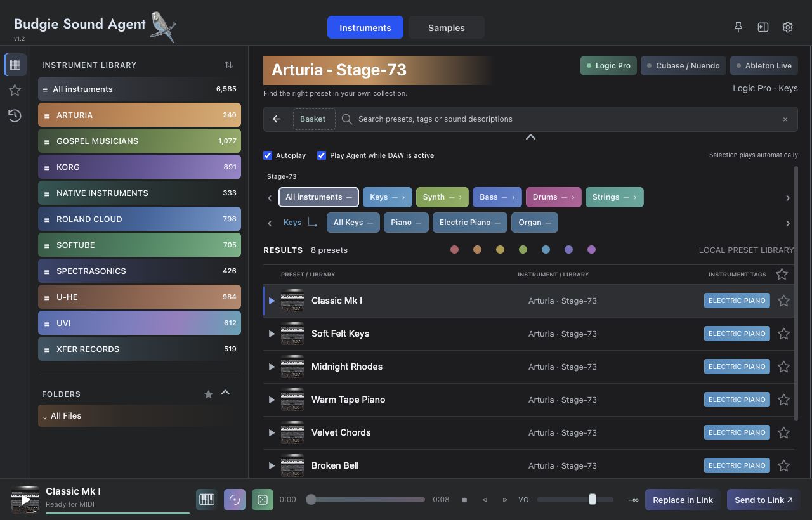Expand the Synth category chip
The height and width of the screenshot is (520, 812).
pyautogui.click(x=442, y=197)
